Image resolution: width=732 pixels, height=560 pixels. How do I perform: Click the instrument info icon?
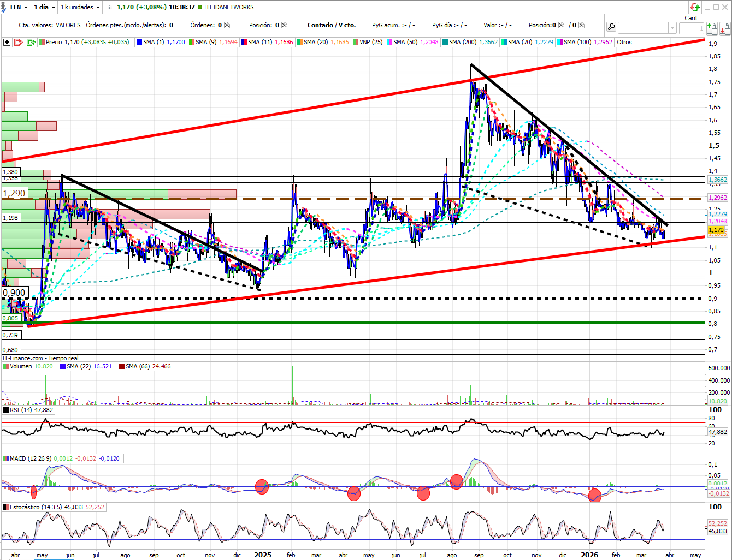click(x=110, y=7)
